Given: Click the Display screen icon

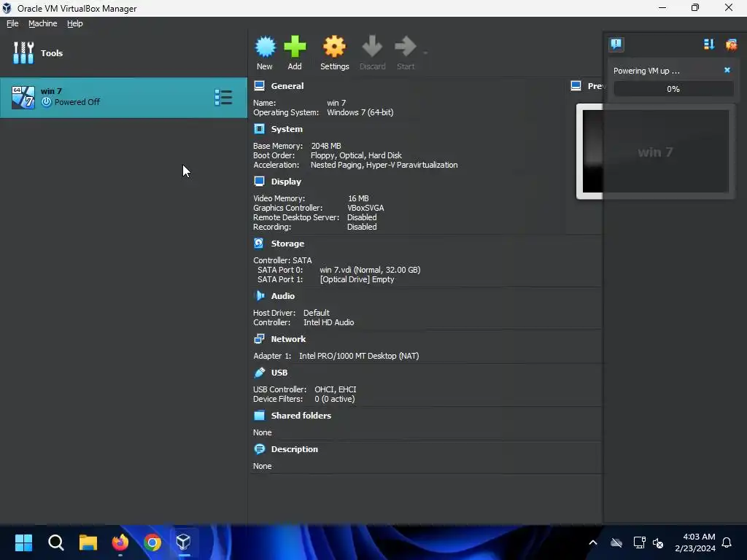Looking at the screenshot, I should [x=259, y=181].
